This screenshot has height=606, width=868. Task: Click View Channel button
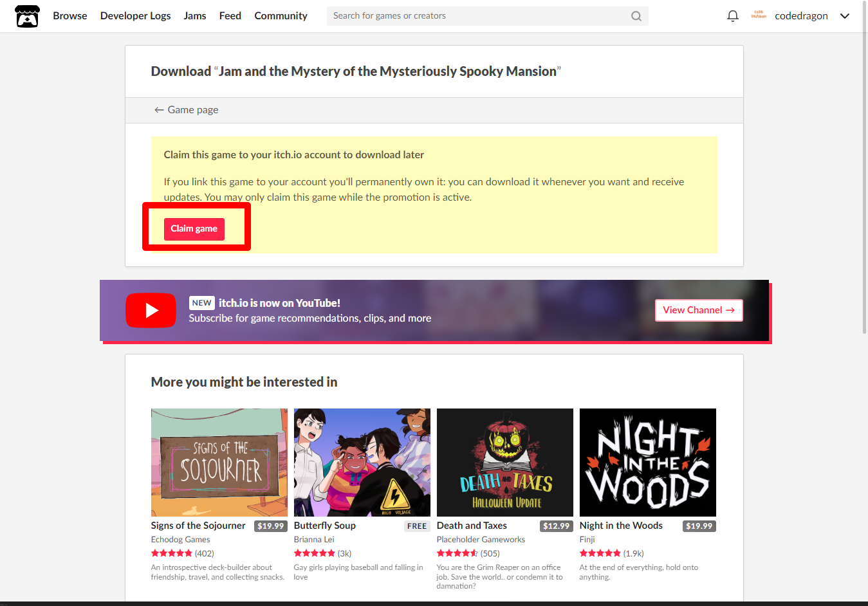[699, 310]
